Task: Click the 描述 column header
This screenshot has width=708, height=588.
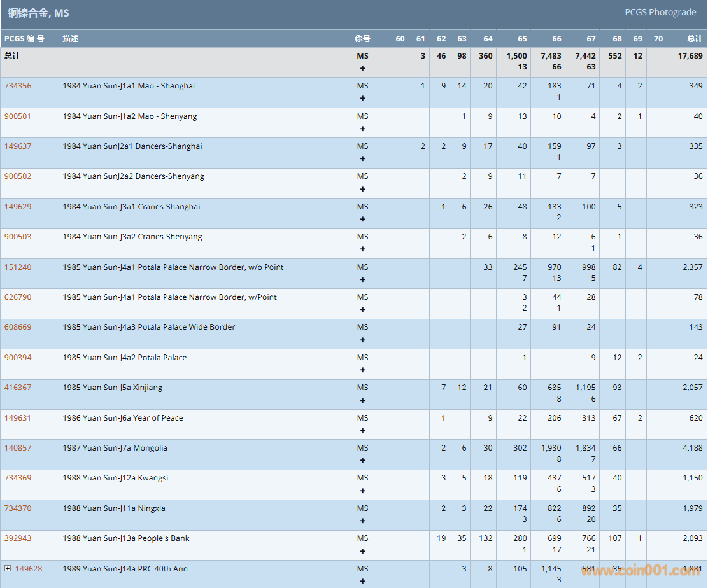Action: [71, 39]
